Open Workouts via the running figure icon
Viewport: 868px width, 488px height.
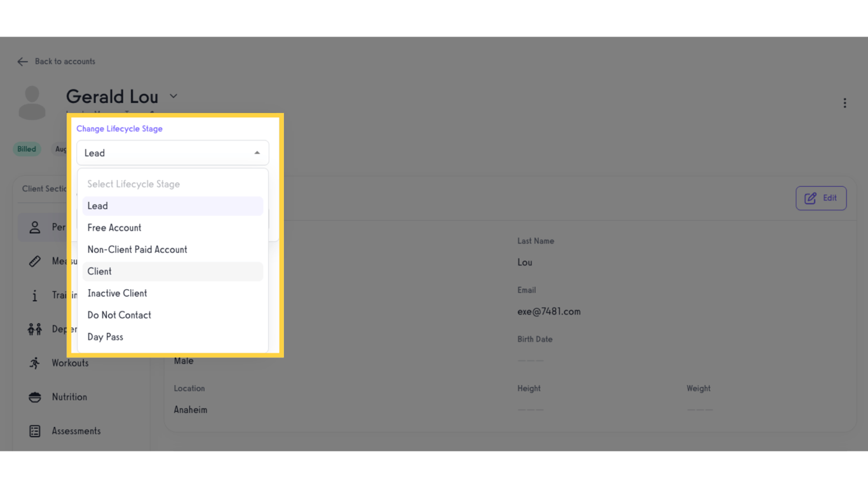coord(35,363)
